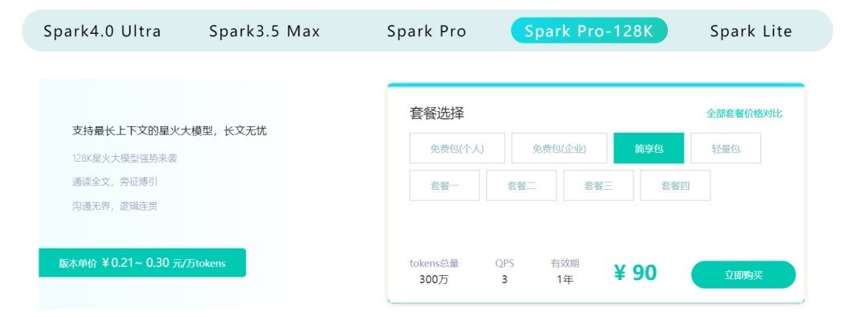
Task: Select the 套餐二 plan
Action: 522,186
